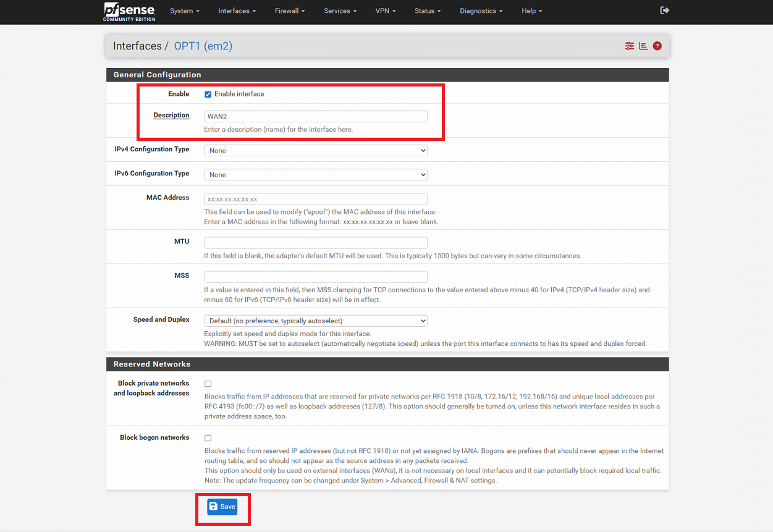Enable Block private networks checkbox
The image size is (773, 532).
(x=208, y=384)
